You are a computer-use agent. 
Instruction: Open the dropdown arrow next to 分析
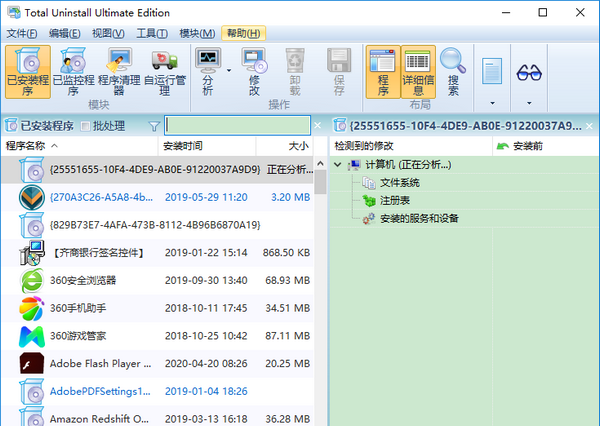[229, 70]
